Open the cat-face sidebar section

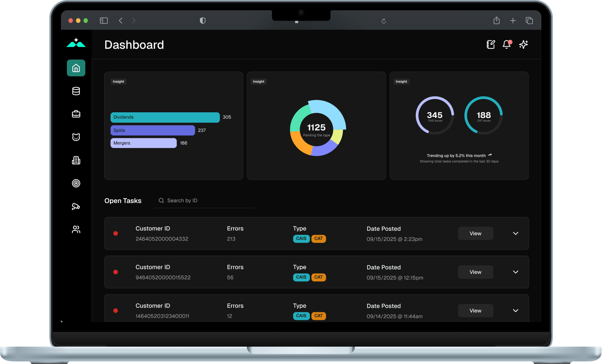(x=76, y=137)
